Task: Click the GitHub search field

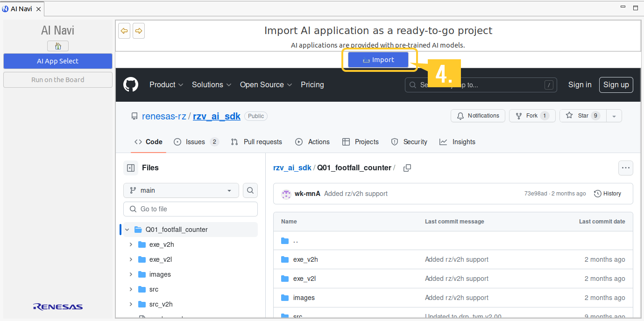Action: pyautogui.click(x=481, y=85)
